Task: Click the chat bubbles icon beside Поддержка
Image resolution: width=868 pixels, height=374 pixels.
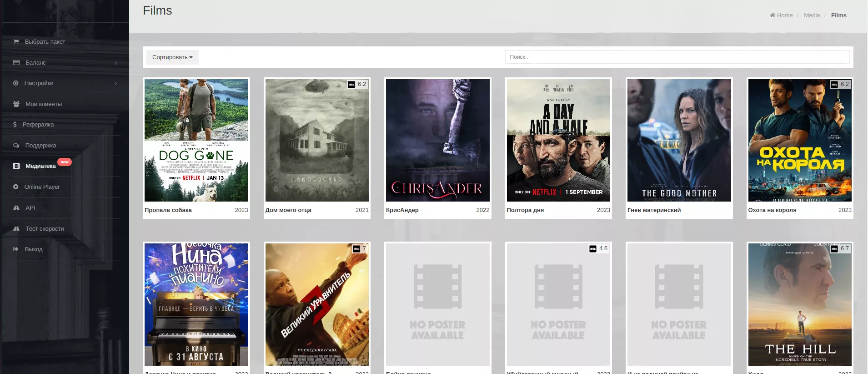Action: (x=16, y=146)
